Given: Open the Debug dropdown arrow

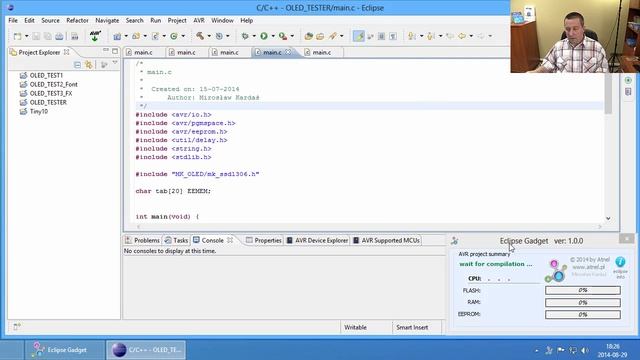Looking at the screenshot, I should coord(254,36).
